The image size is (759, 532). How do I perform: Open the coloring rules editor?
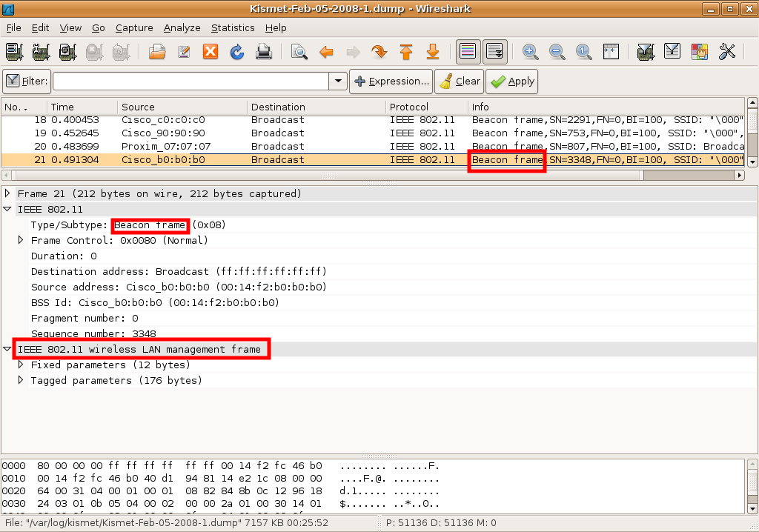pos(700,52)
